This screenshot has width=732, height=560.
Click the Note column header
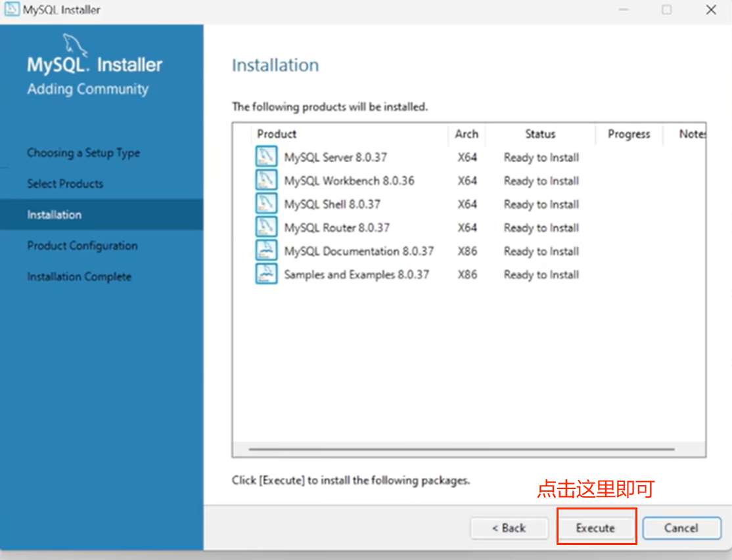[x=692, y=134]
